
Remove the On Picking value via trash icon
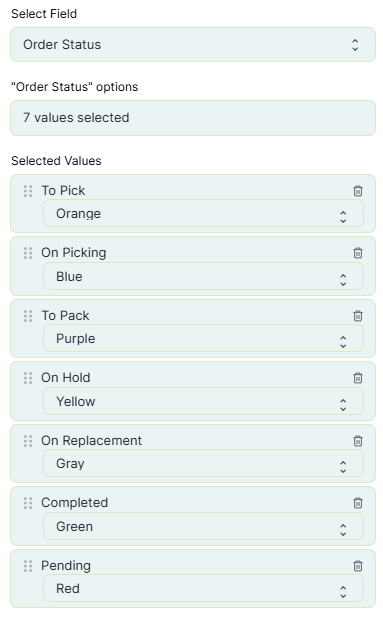point(357,253)
